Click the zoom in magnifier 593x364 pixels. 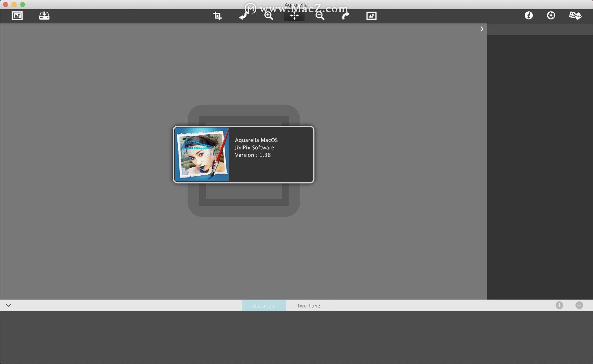[x=269, y=16]
